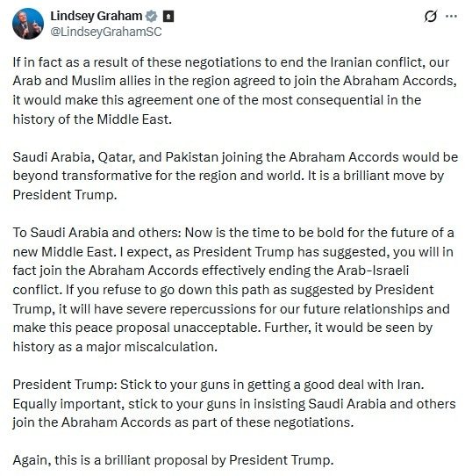Image resolution: width=465 pixels, height=476 pixels.
Task: Click the word "unacceptable" in the post
Action: click(x=217, y=328)
